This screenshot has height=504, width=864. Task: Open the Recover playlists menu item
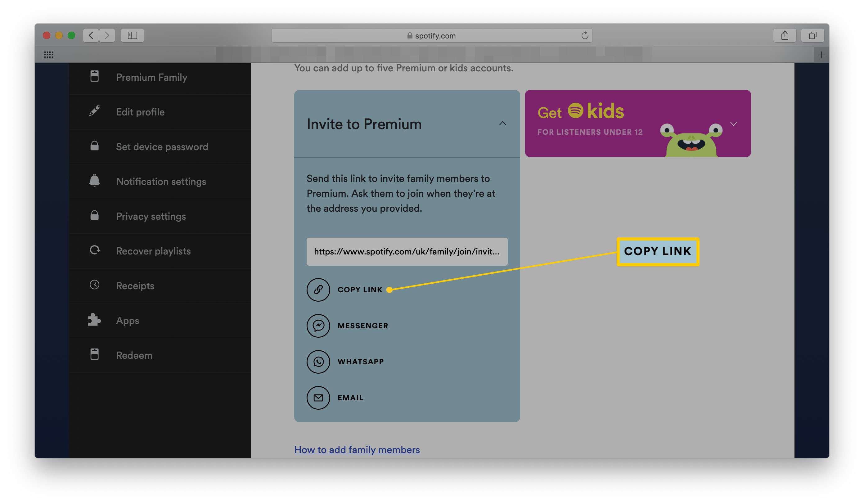[153, 251]
